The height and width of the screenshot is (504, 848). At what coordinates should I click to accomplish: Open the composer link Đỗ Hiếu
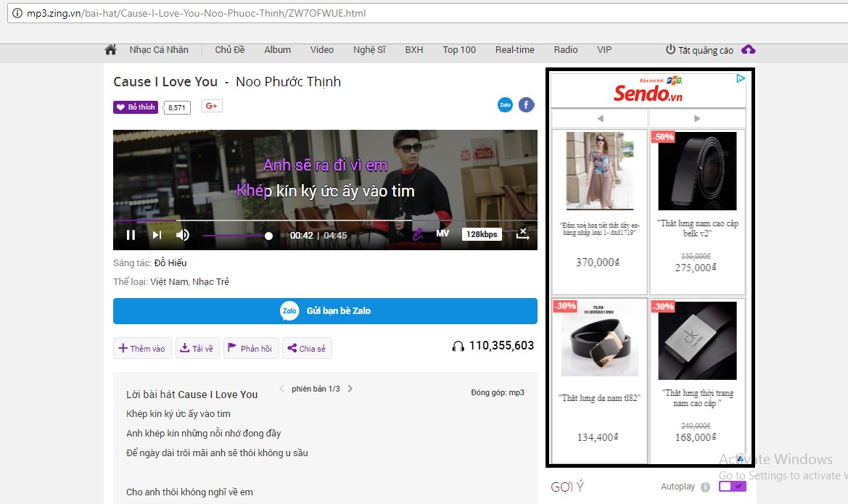170,263
